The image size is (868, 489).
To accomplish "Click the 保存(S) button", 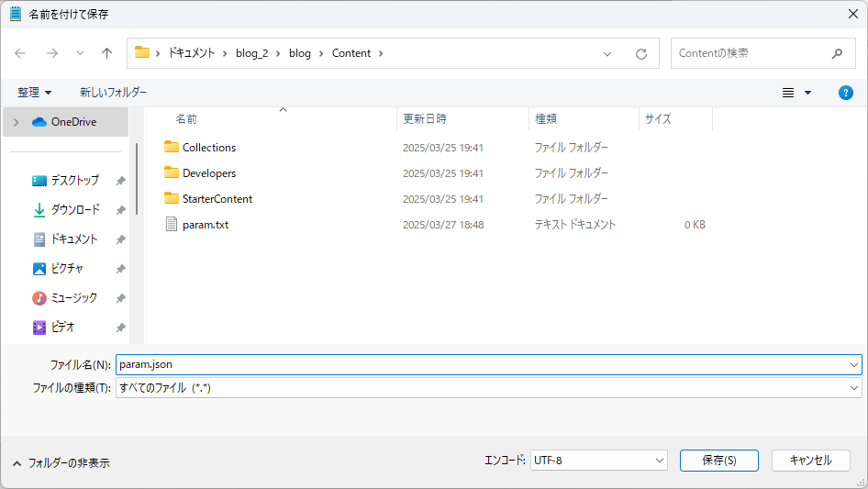I will 718,461.
